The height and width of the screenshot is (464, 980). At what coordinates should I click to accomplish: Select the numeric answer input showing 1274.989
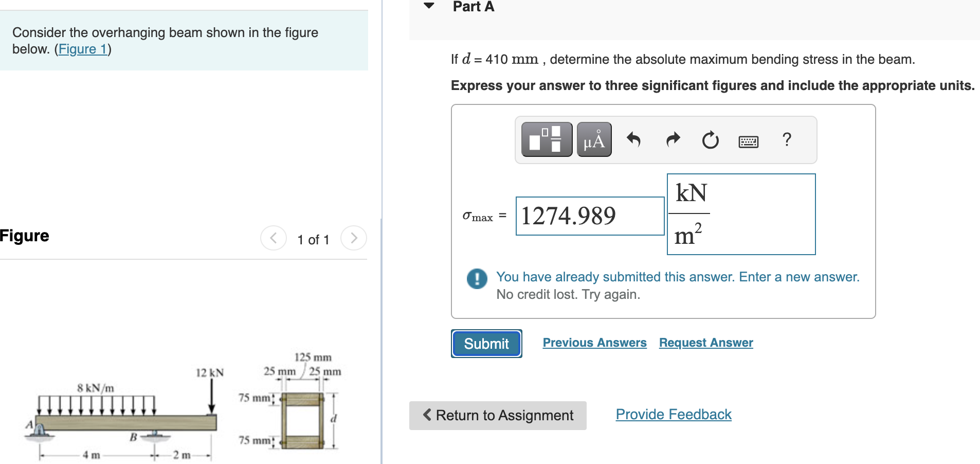[589, 216]
